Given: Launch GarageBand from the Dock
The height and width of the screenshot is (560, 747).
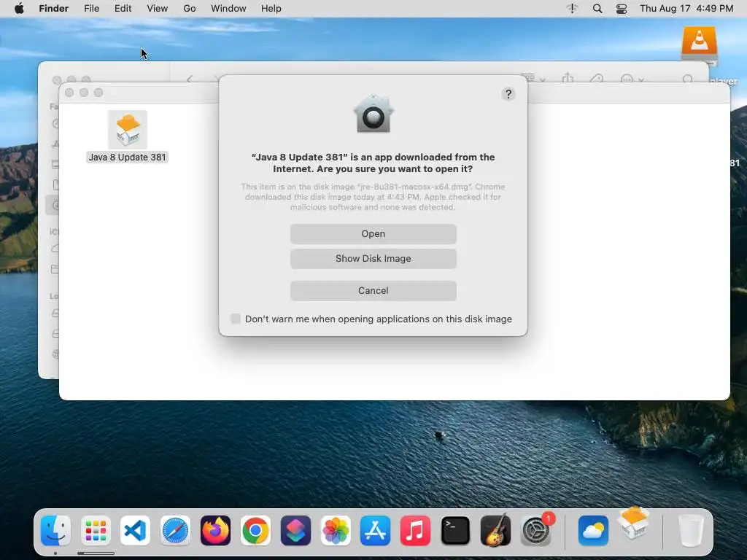Looking at the screenshot, I should 495,530.
